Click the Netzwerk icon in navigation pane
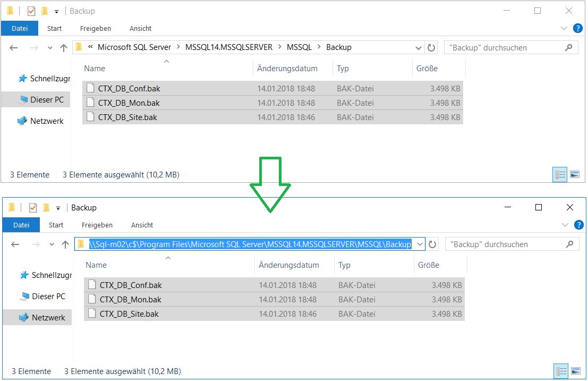The image size is (588, 381). (x=22, y=121)
